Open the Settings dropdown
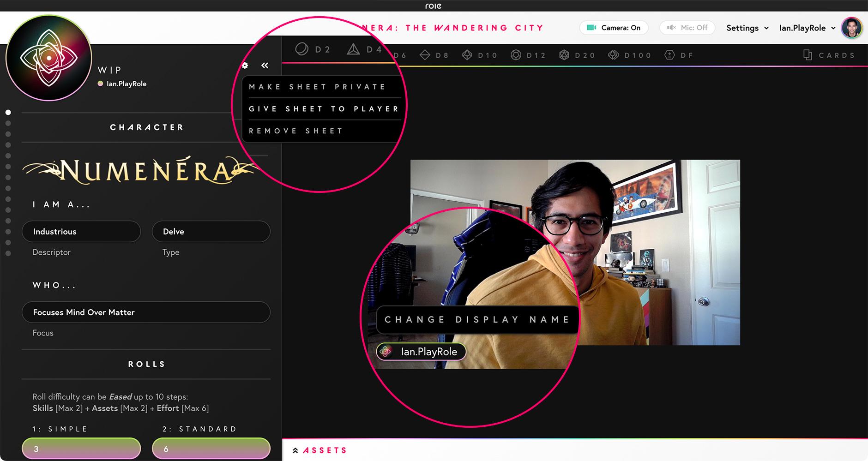 pos(747,28)
